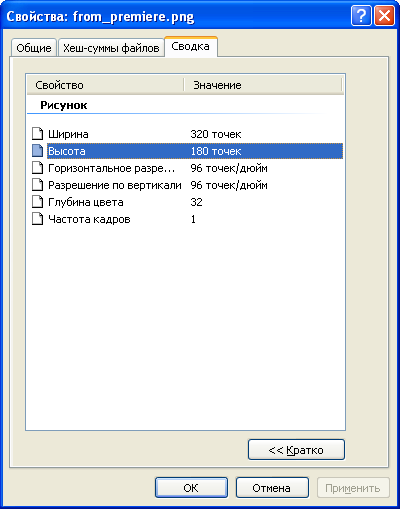
Task: Click the highlighted page icon beside Высота
Action: tap(37, 151)
